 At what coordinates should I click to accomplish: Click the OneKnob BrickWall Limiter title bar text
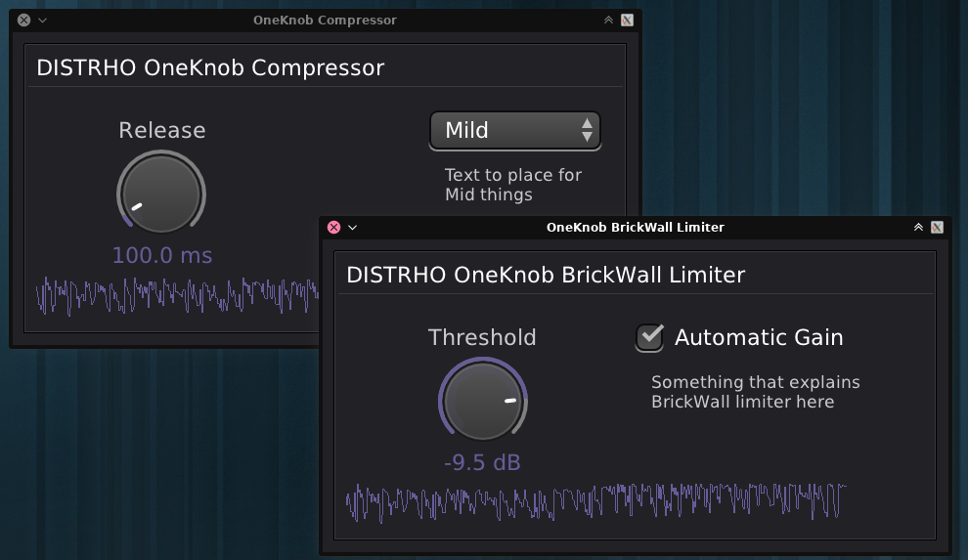pyautogui.click(x=636, y=227)
